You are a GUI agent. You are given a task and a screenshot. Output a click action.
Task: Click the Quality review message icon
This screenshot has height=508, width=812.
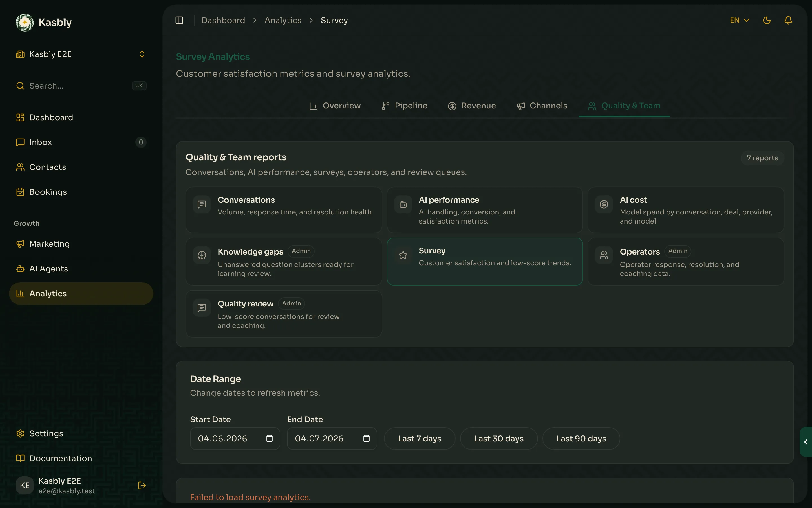coord(202,307)
